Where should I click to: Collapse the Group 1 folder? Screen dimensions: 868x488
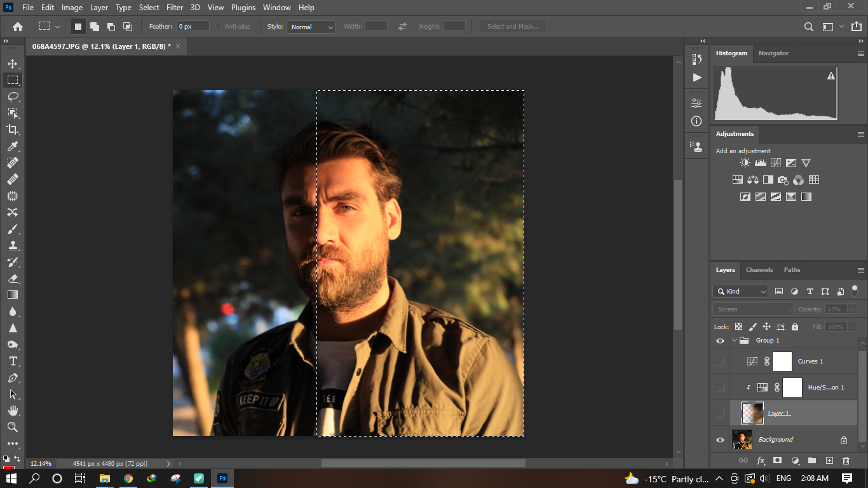[x=734, y=341]
